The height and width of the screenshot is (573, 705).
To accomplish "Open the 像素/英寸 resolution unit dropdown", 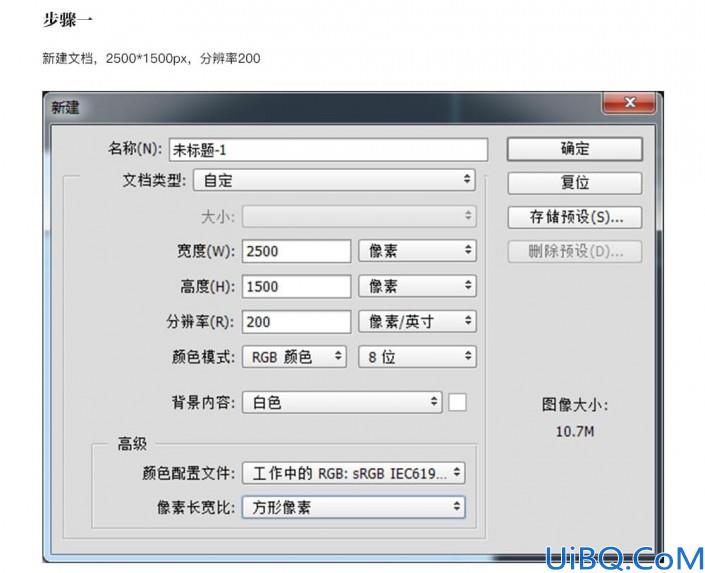I will tap(417, 321).
